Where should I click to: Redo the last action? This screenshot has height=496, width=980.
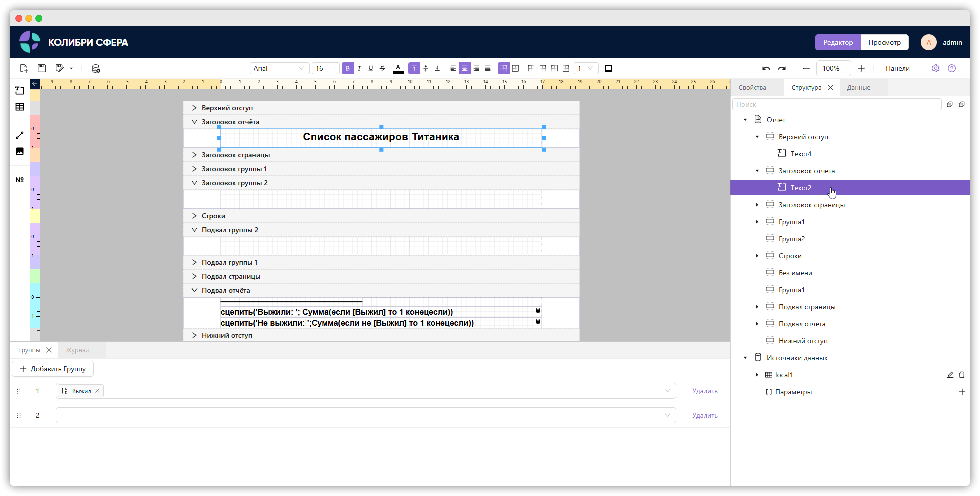coord(782,68)
